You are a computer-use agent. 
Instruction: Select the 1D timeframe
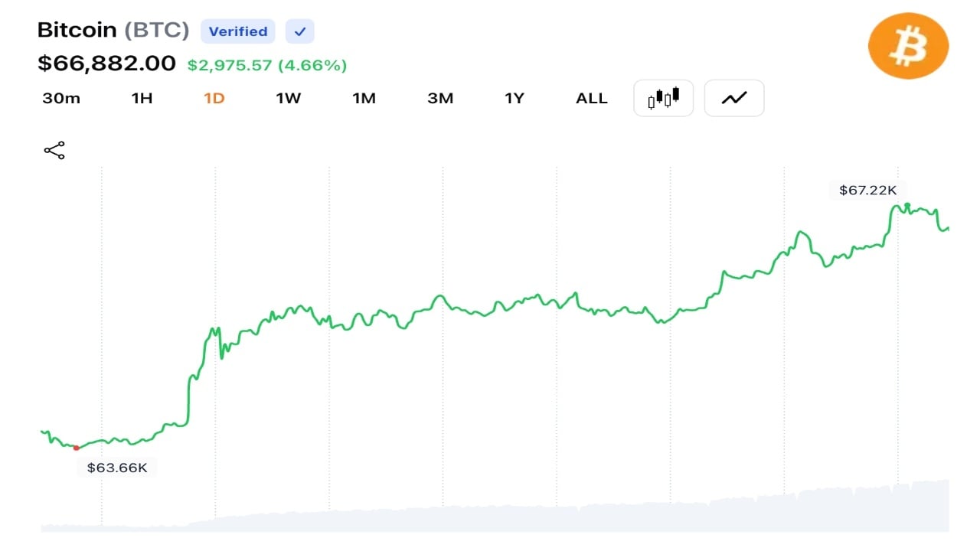[214, 98]
